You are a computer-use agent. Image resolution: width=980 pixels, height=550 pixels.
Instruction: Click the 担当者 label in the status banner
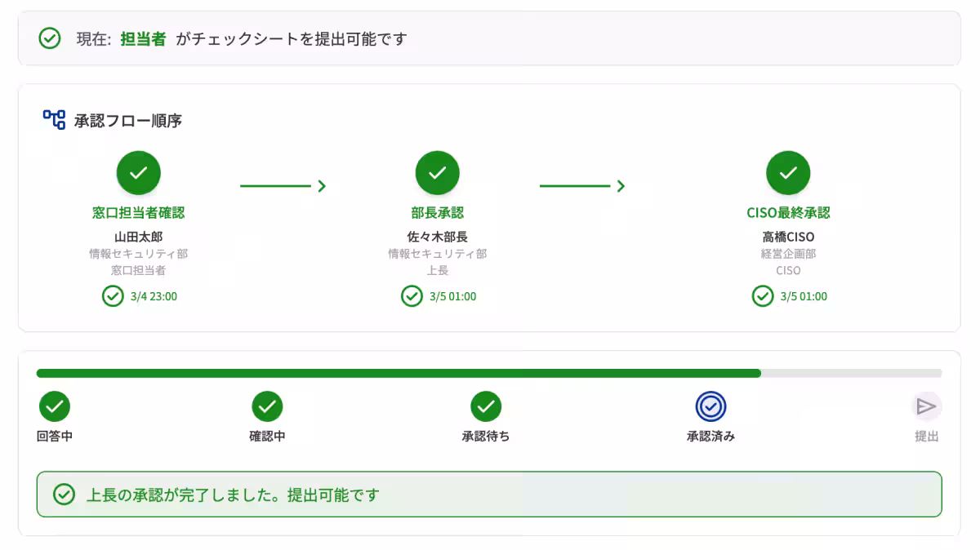pos(143,39)
